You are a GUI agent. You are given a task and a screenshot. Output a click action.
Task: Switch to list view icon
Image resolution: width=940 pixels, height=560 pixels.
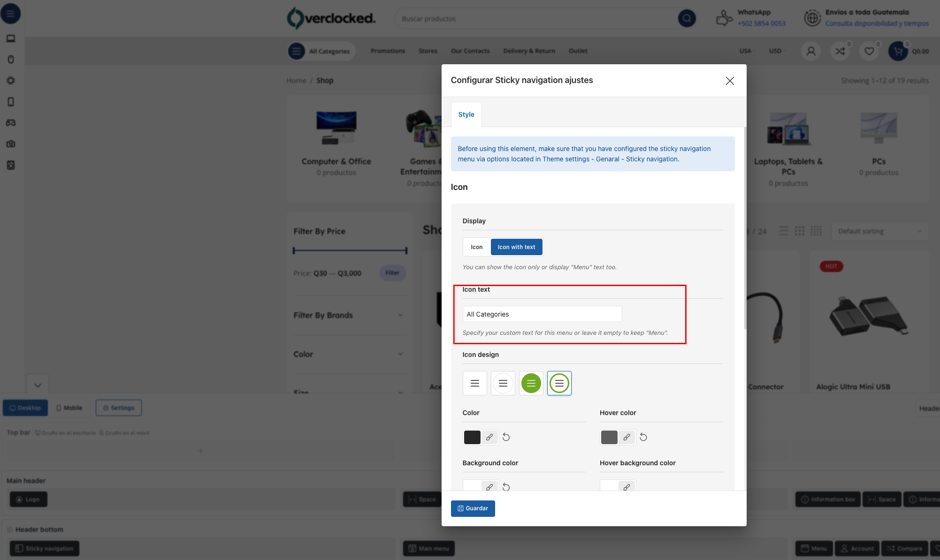(x=784, y=231)
